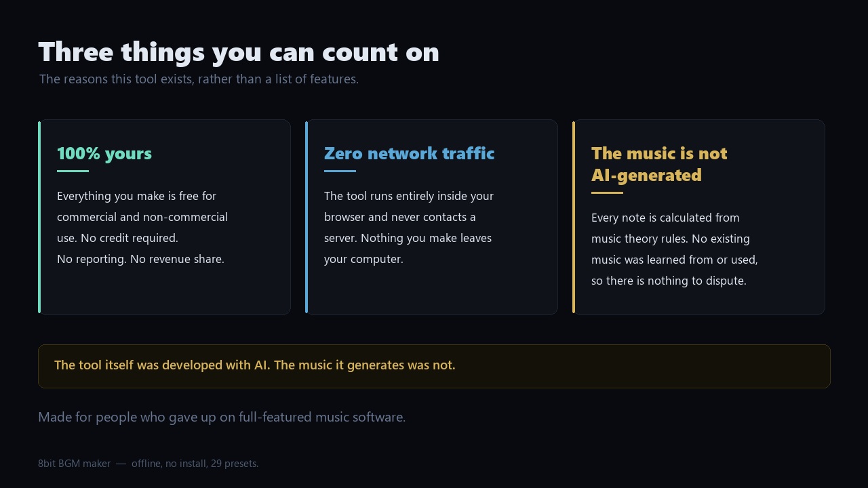Click the 'Everything you make is free' paragraph
868x488 pixels.
(x=142, y=217)
